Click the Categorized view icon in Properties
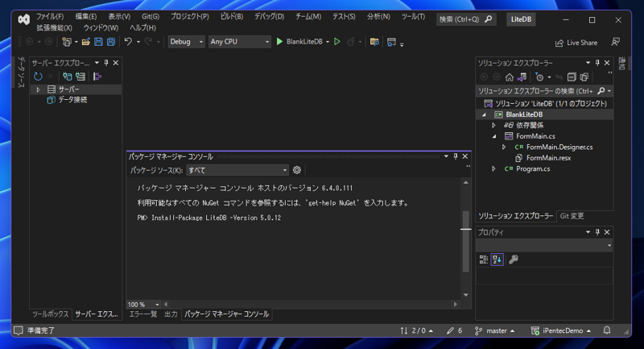 484,260
